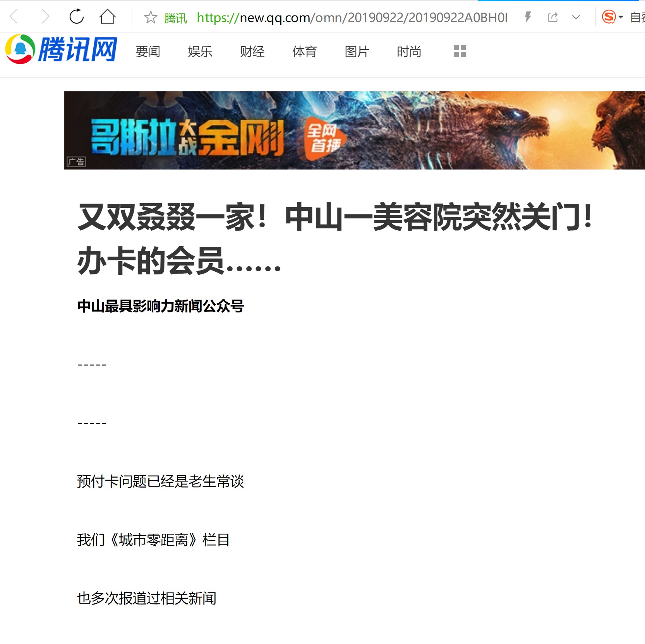The width and height of the screenshot is (645, 644).
Task: Open the 财经 section
Action: 252,51
